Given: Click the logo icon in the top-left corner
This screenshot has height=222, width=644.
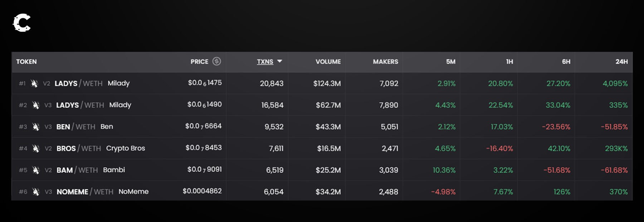Looking at the screenshot, I should click(x=22, y=23).
